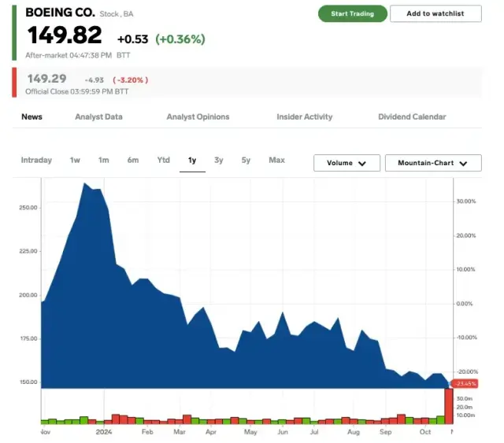This screenshot has height=443, width=504.
Task: Open the News tab
Action: coord(32,116)
